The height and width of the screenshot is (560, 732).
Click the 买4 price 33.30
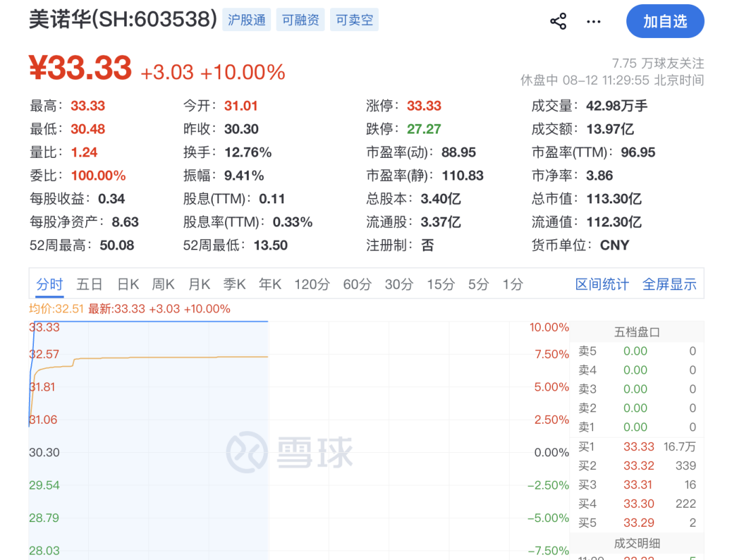(x=638, y=504)
